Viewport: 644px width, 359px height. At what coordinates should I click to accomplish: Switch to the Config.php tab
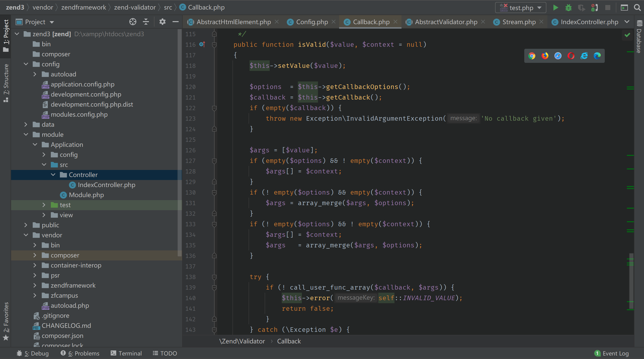point(312,22)
